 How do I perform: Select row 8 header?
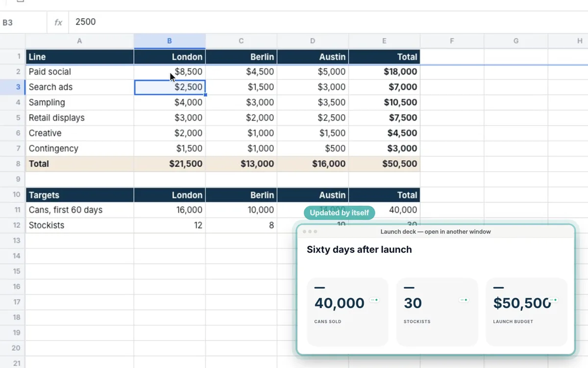13,164
